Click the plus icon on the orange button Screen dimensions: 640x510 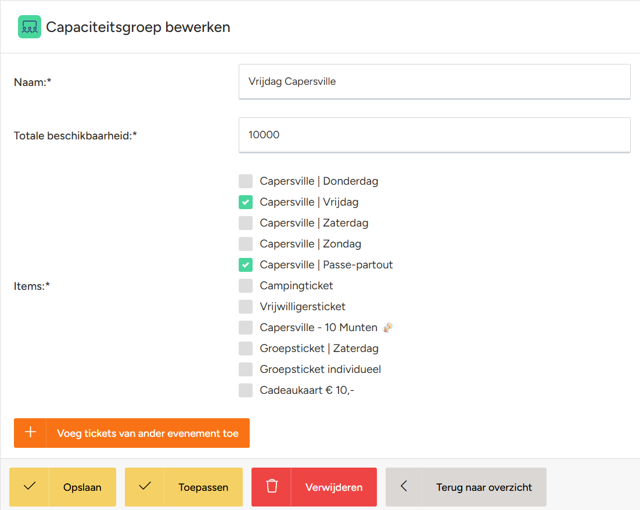pos(31,432)
